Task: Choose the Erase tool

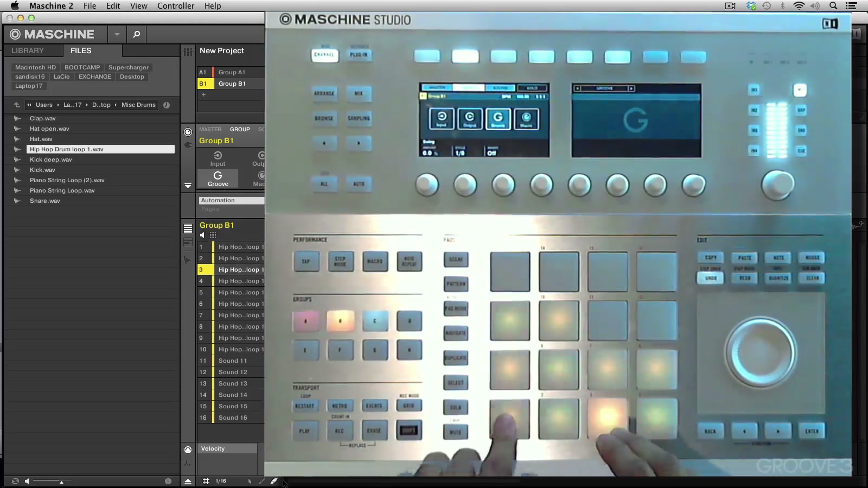Action: tap(274, 481)
